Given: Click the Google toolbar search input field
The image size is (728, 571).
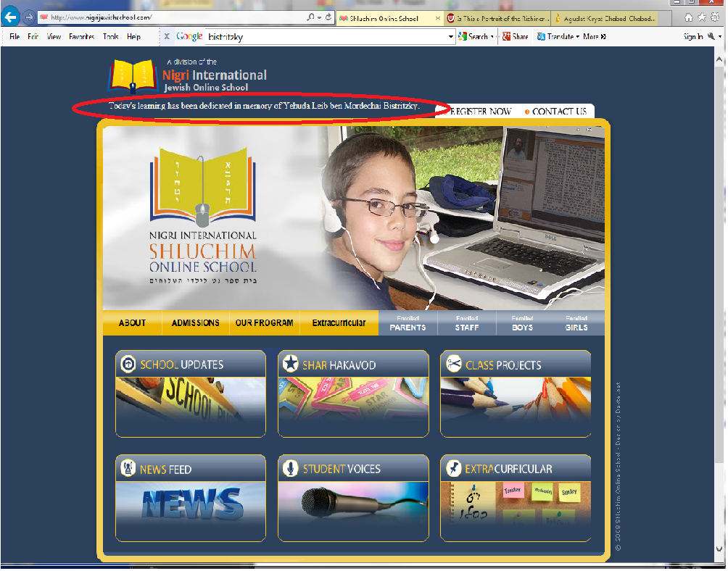Looking at the screenshot, I should point(326,37).
